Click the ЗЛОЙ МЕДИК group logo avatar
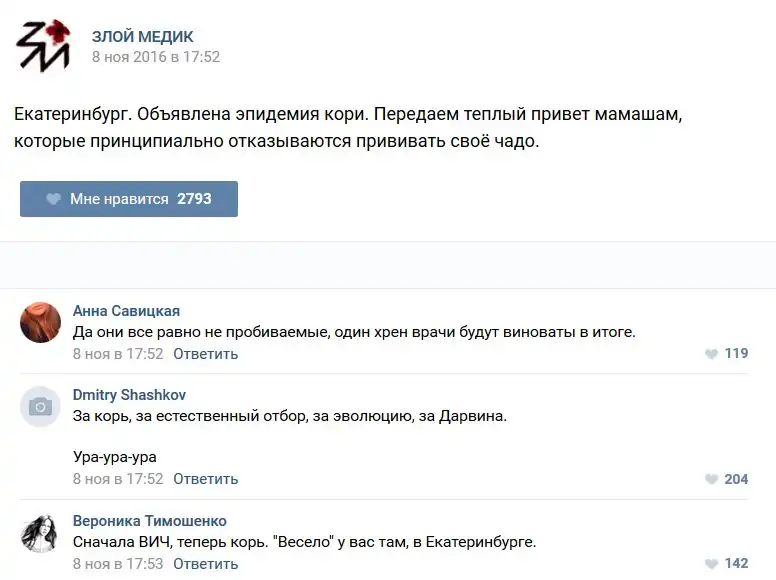 tap(42, 47)
